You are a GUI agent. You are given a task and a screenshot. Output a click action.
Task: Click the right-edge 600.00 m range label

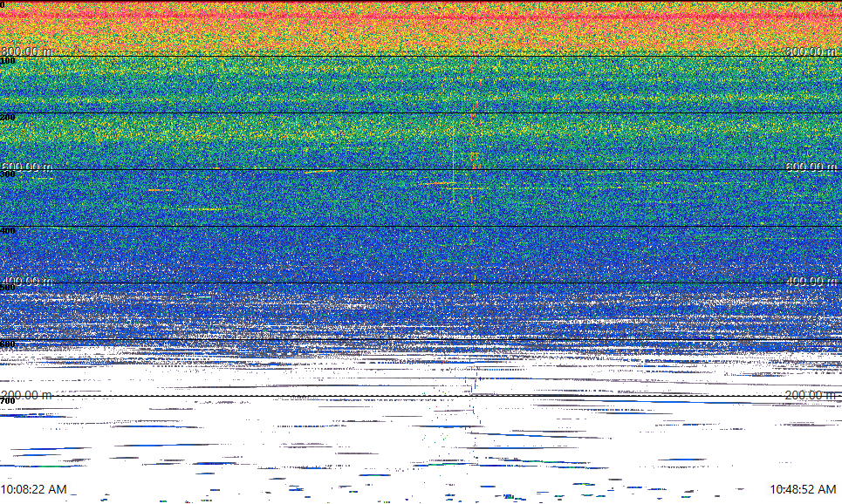pyautogui.click(x=811, y=167)
